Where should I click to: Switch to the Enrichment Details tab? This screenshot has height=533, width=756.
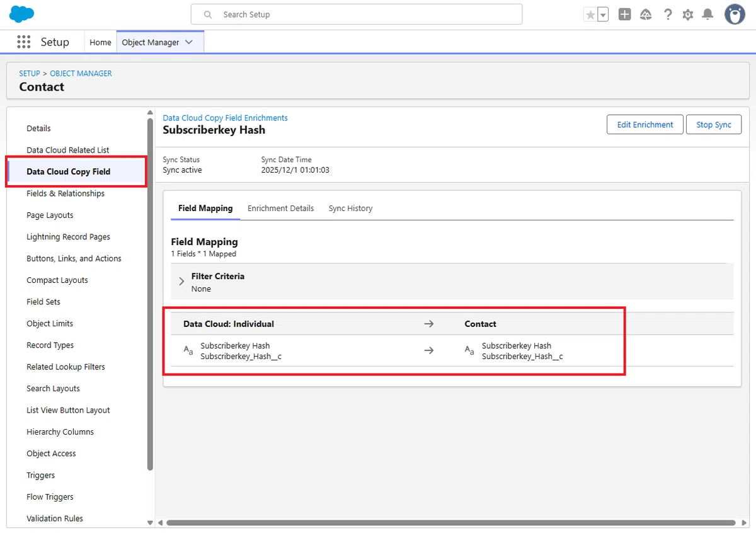tap(280, 209)
